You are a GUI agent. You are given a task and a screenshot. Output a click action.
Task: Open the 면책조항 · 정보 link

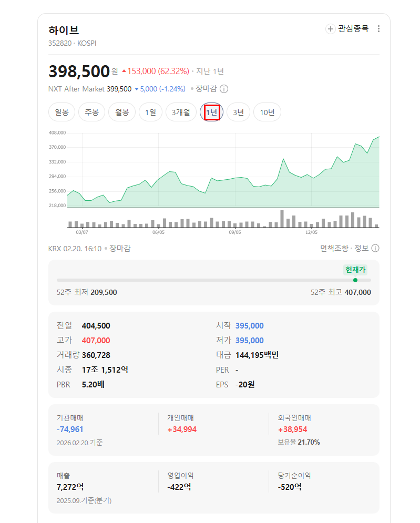click(x=345, y=248)
